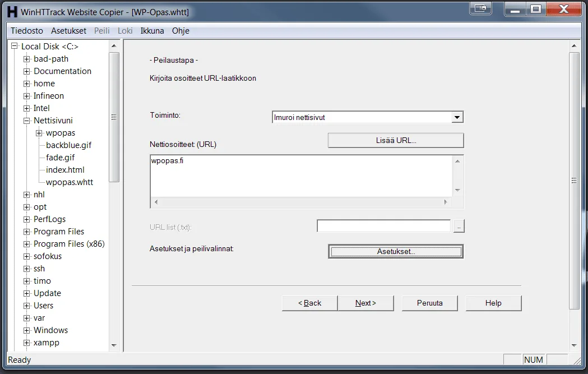Click URL box vertical scroll down arrow

click(x=457, y=190)
